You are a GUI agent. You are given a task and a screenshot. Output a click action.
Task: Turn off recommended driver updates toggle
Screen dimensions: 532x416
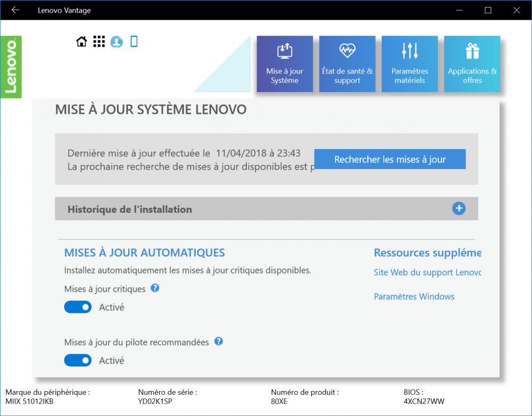[x=78, y=360]
